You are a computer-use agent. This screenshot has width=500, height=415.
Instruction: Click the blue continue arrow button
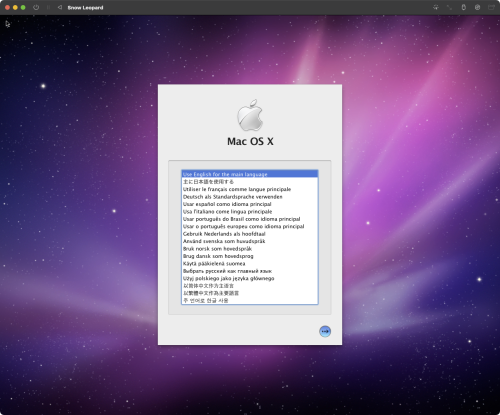click(x=325, y=331)
